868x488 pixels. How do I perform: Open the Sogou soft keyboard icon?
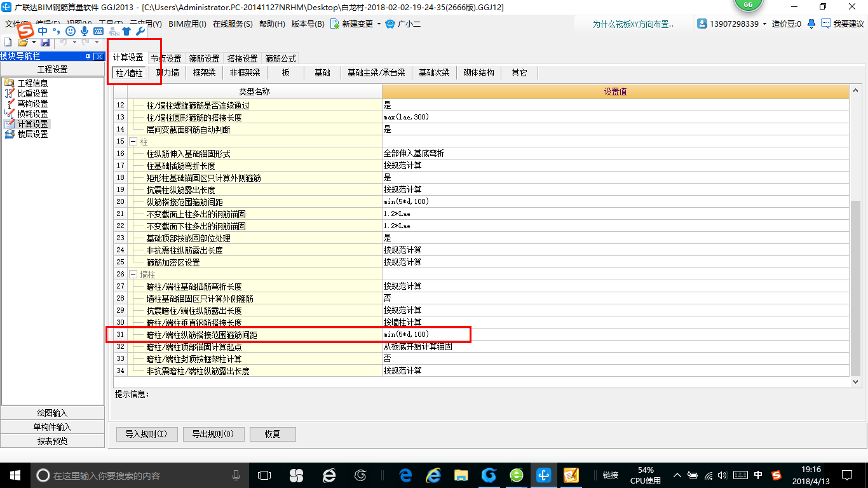(98, 30)
